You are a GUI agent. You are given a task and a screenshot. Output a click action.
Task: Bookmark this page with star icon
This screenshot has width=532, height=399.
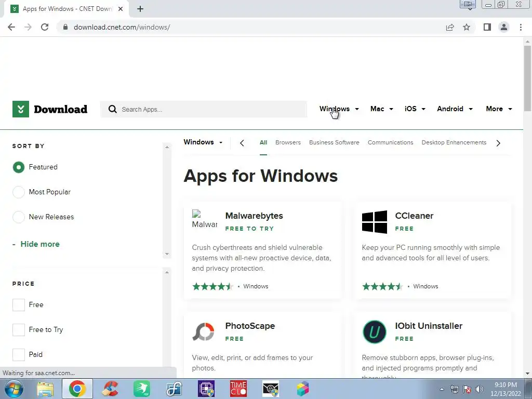tap(467, 27)
